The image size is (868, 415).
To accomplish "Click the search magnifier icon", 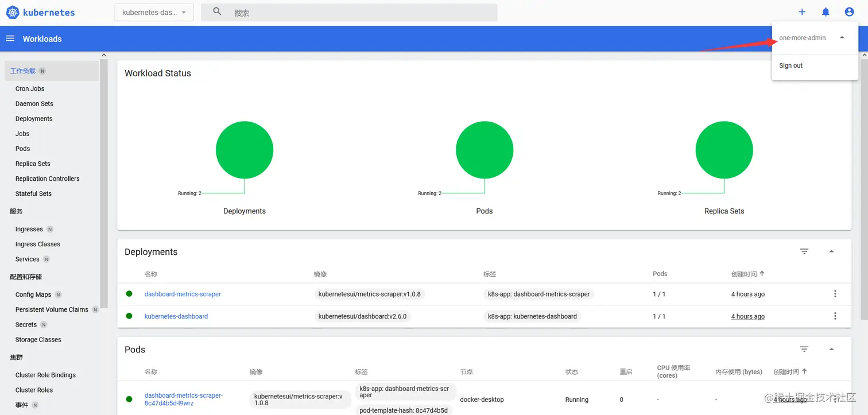I will coord(217,11).
